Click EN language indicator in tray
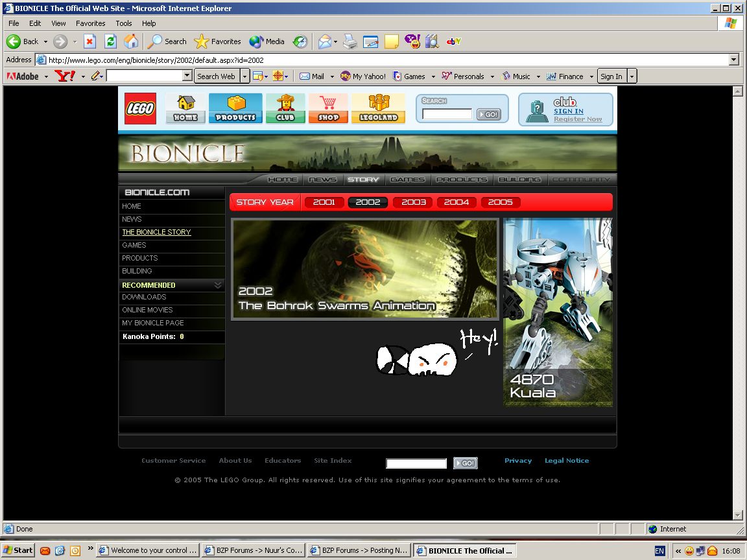 [x=659, y=551]
